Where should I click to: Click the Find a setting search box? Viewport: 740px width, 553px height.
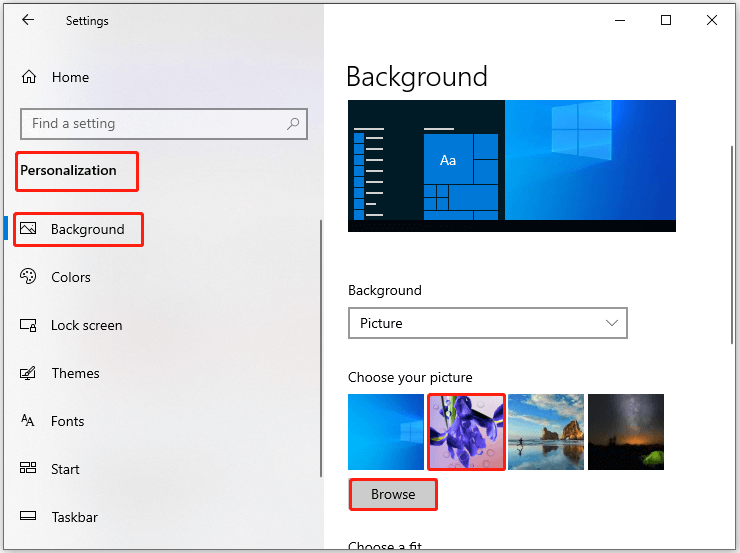point(164,124)
